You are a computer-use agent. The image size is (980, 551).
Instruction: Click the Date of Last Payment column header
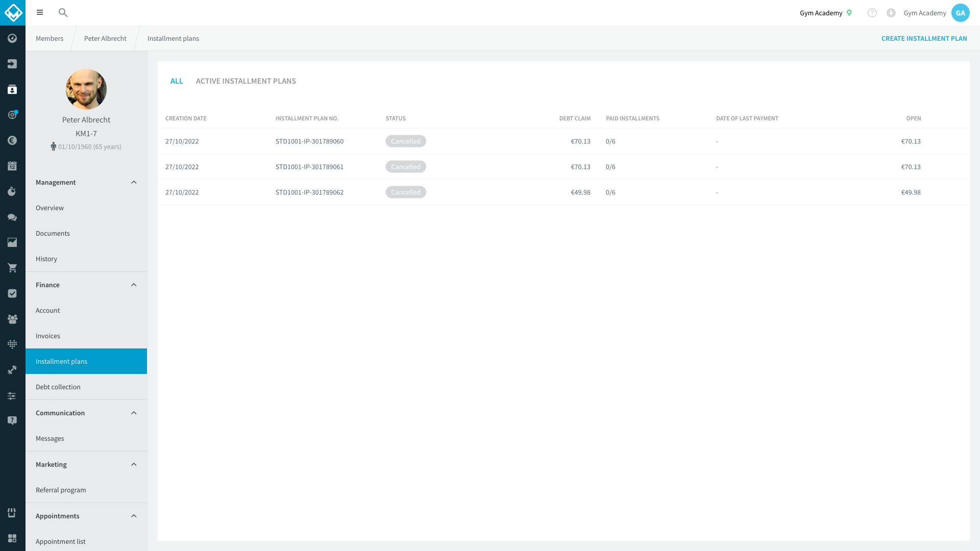747,118
